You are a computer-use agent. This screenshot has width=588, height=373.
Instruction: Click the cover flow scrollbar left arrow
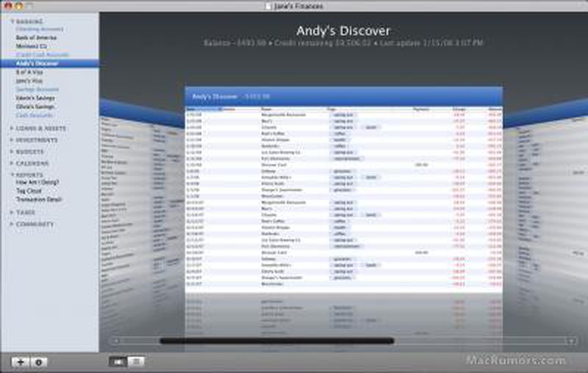point(117,341)
